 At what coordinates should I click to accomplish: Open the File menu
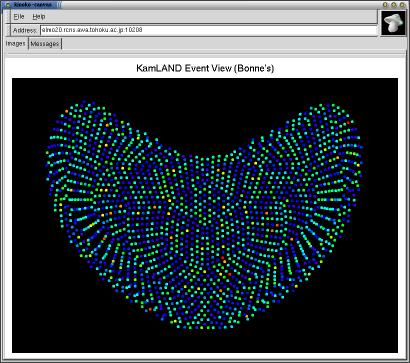pos(19,16)
